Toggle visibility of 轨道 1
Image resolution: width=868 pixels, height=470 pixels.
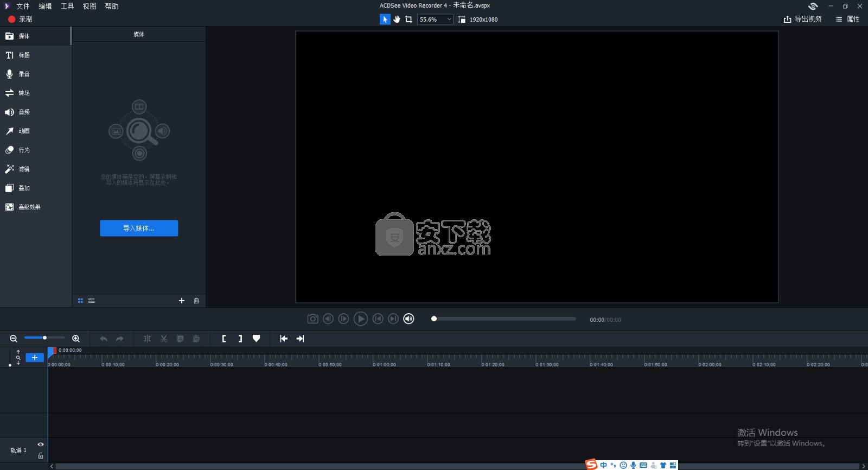pos(41,444)
